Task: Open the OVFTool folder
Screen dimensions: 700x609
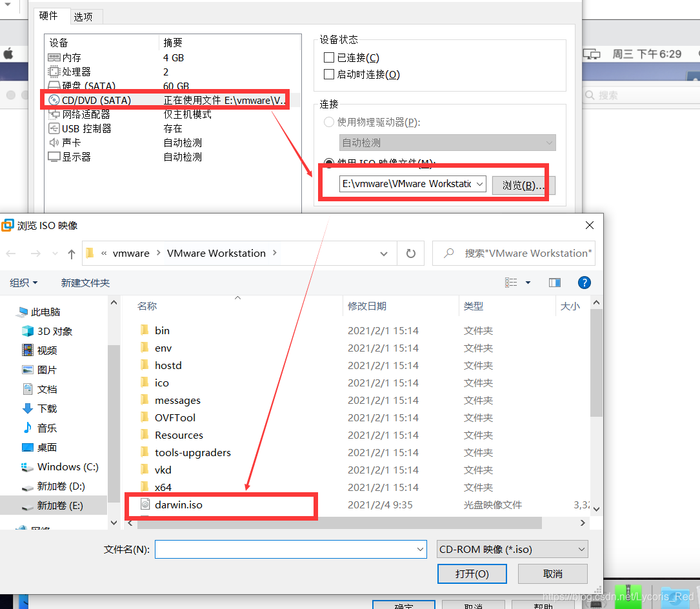Action: 175,418
